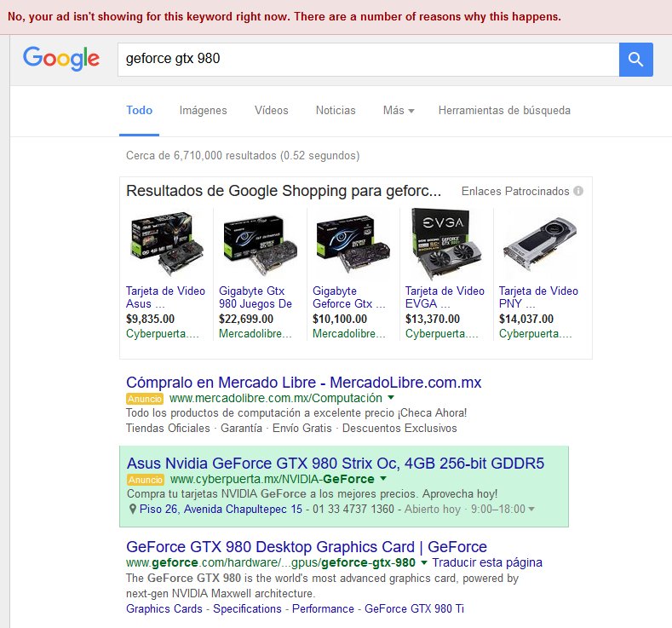Click Gigabyte Gtx 980 Juegos De link

(x=256, y=297)
